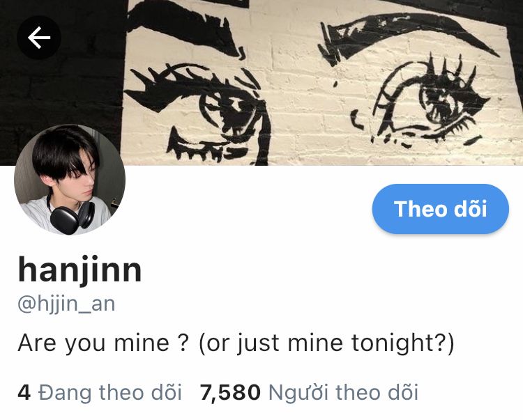
Task: Click the following count number 4
Action: (x=24, y=392)
